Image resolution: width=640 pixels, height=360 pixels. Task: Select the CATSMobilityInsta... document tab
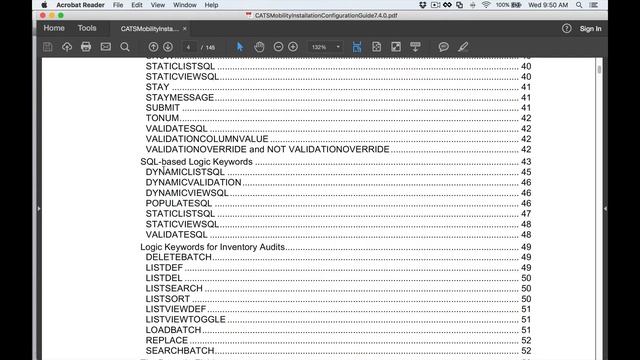pyautogui.click(x=149, y=29)
